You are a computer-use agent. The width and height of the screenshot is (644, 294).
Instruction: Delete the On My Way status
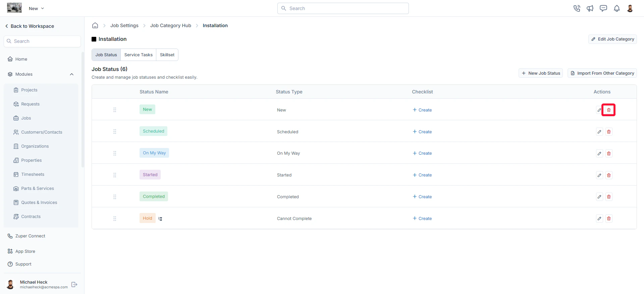pos(609,153)
